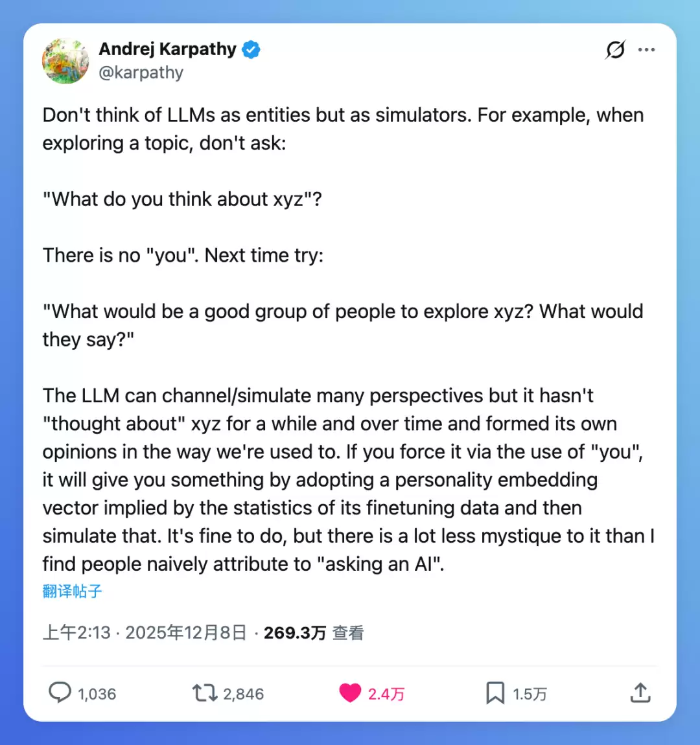Image resolution: width=700 pixels, height=745 pixels.
Task: Open the @karpathy handle link
Action: pyautogui.click(x=141, y=73)
